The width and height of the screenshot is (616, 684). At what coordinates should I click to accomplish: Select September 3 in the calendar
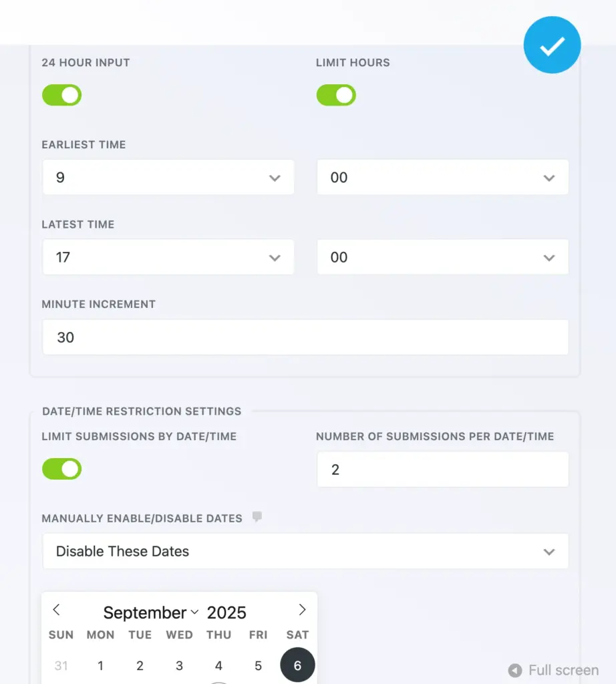click(179, 665)
